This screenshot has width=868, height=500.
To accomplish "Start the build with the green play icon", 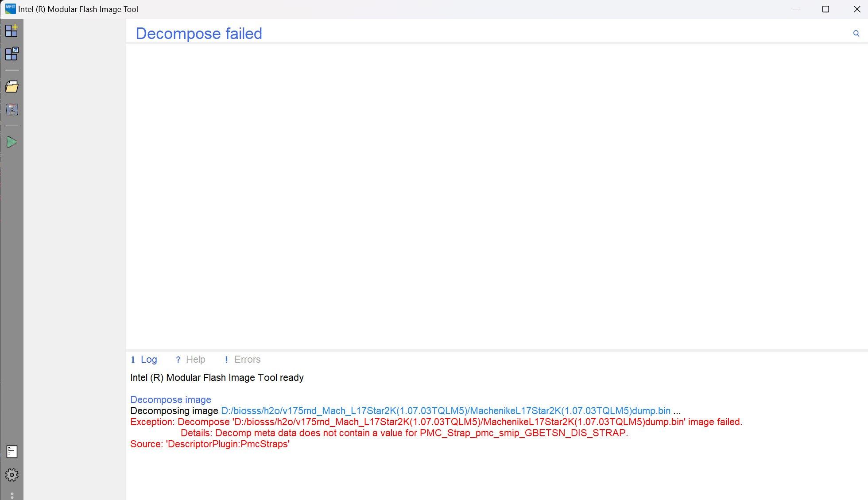I will 12,142.
